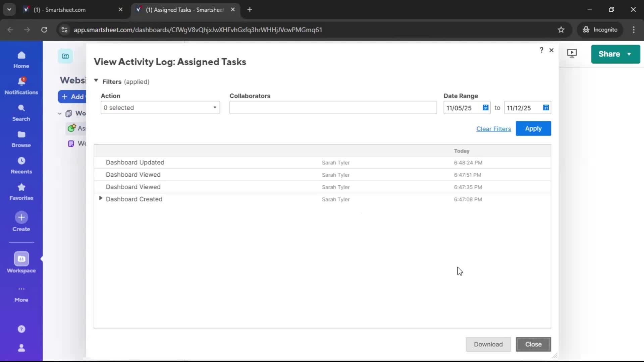The height and width of the screenshot is (362, 644).
Task: Open Recents in the sidebar
Action: tap(21, 165)
